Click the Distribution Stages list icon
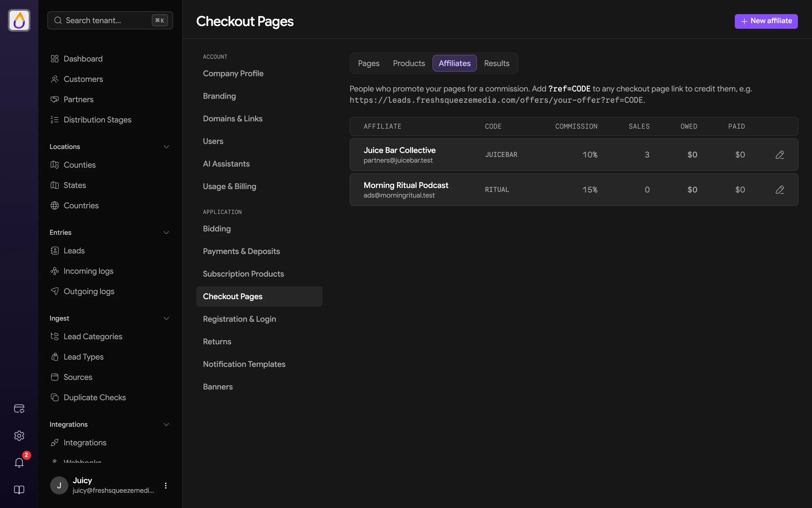The height and width of the screenshot is (508, 812). 55,120
